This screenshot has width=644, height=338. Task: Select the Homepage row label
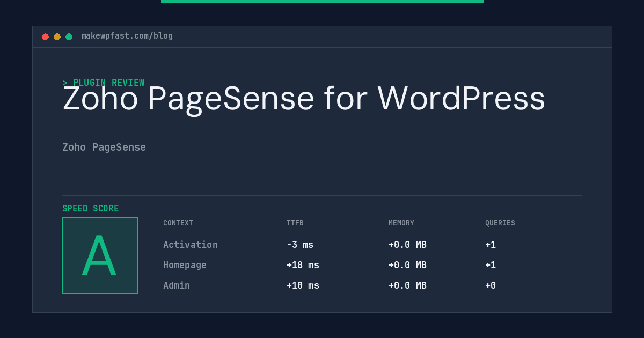click(185, 265)
